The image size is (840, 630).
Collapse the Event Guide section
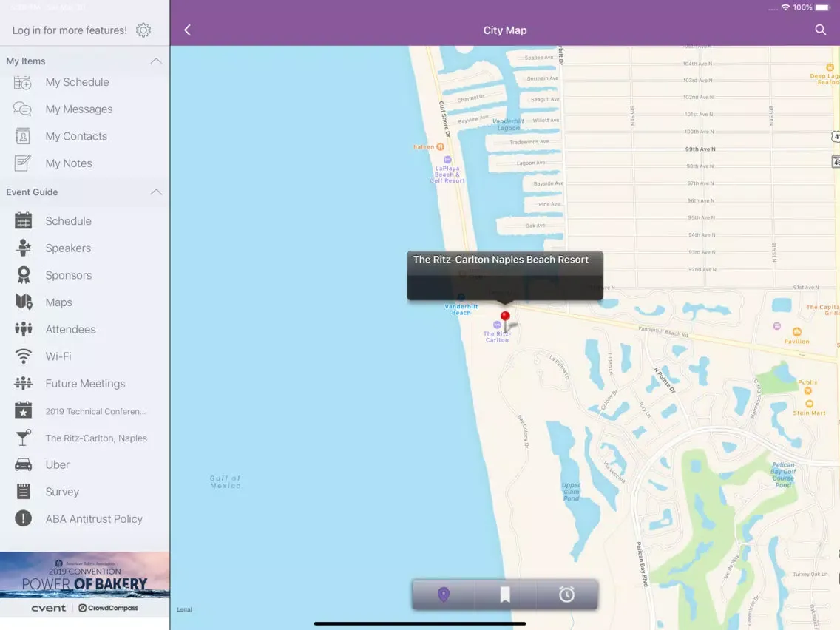coord(156,192)
